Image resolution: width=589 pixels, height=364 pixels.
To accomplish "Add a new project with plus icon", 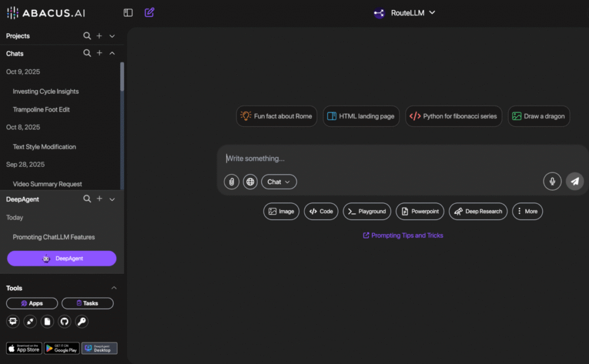I will pos(99,36).
